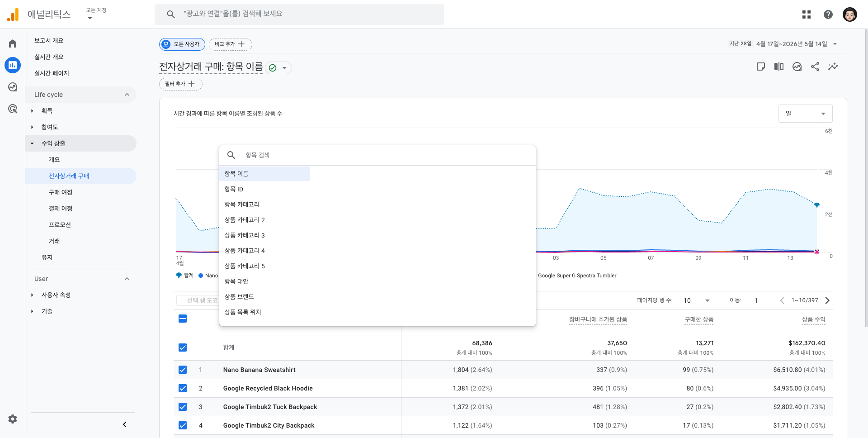The image size is (868, 438).
Task: Collapse the 수익 창출 tree item
Action: click(32, 143)
